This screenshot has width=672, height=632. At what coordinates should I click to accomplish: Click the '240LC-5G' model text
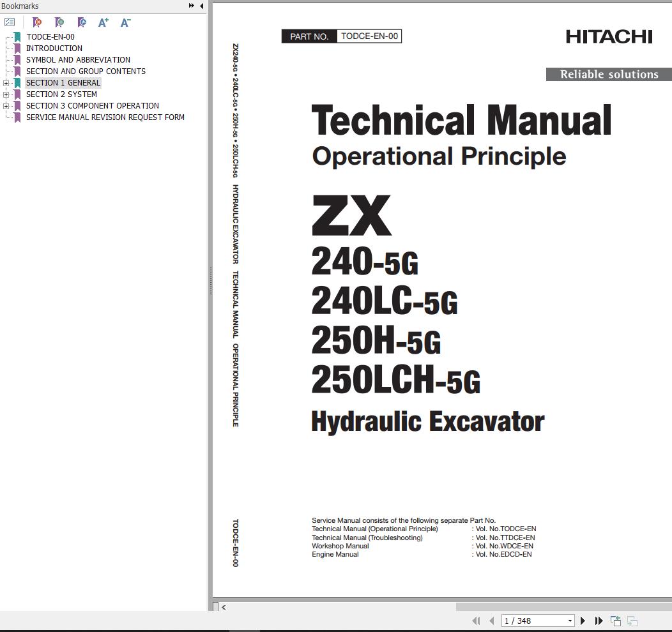pyautogui.click(x=385, y=301)
